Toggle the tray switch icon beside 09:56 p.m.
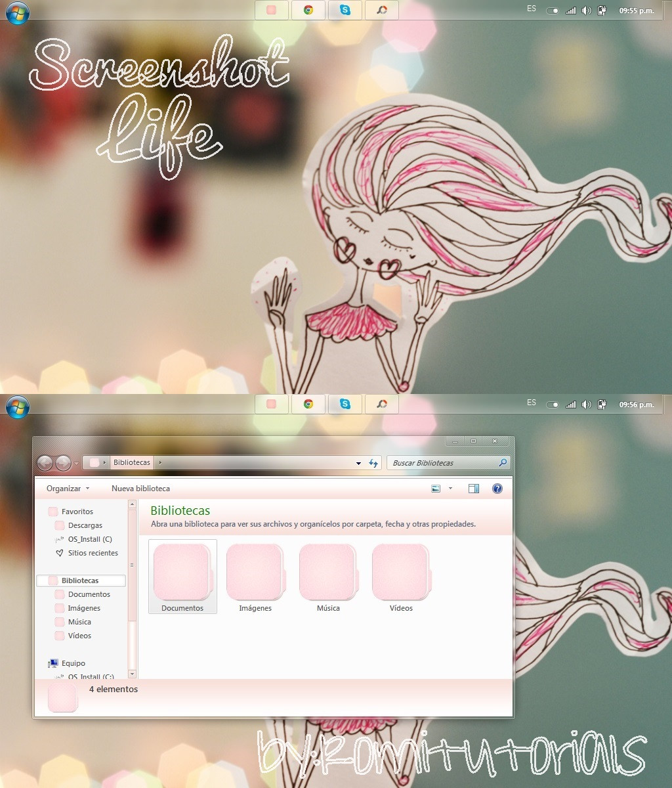Viewport: 672px width, 788px height. coord(553,405)
